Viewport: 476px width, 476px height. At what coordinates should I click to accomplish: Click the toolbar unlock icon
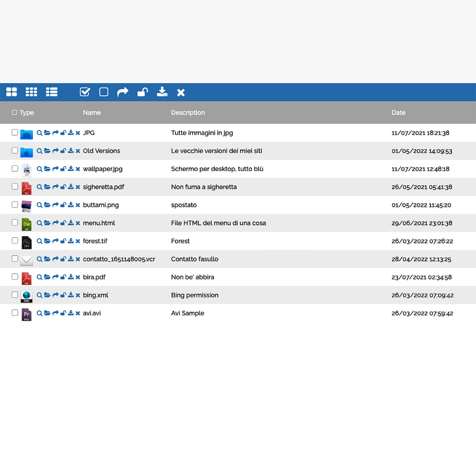click(143, 92)
